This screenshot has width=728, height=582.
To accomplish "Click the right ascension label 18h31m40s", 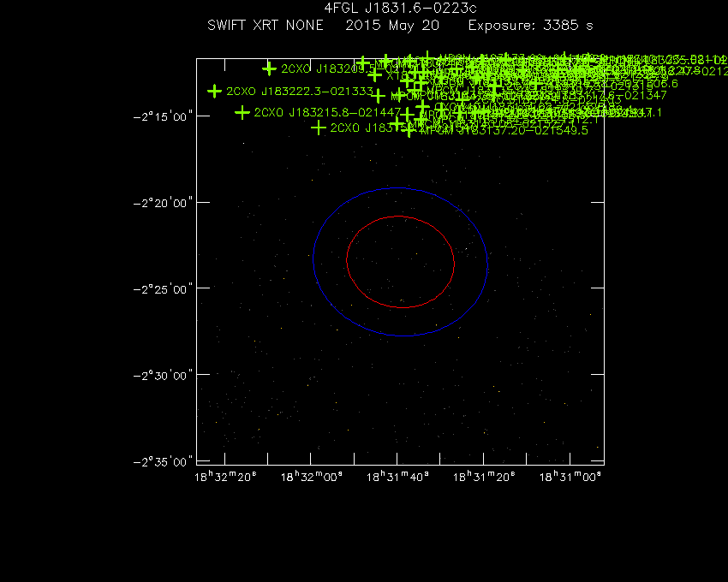I will 397,477.
